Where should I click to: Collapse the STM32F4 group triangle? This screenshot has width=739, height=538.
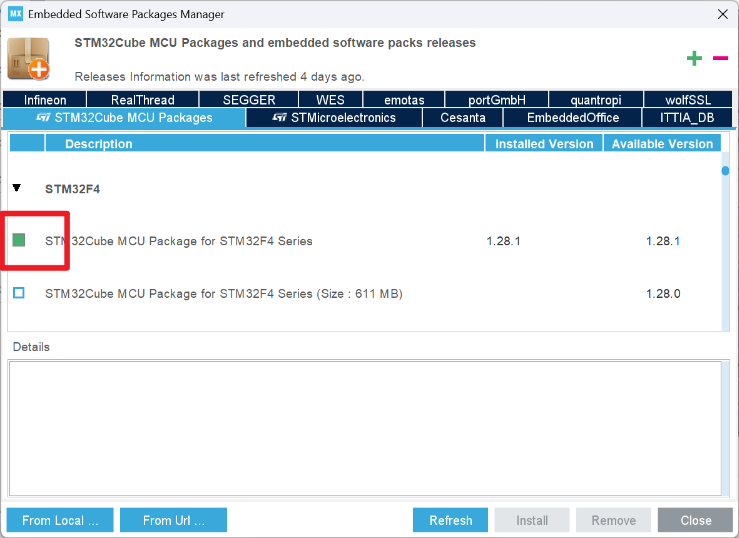click(17, 188)
